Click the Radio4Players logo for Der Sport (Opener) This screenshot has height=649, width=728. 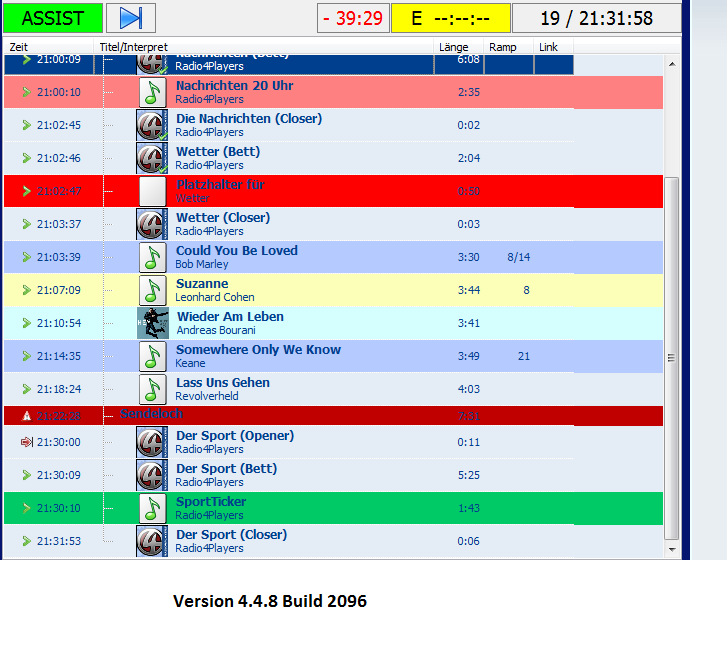point(152,442)
